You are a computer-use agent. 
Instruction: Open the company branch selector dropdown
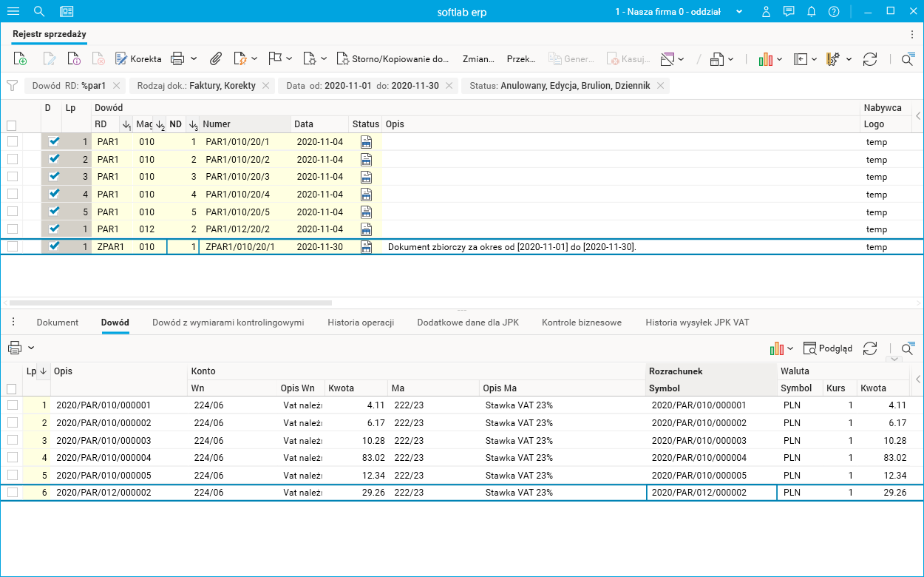pyautogui.click(x=739, y=12)
